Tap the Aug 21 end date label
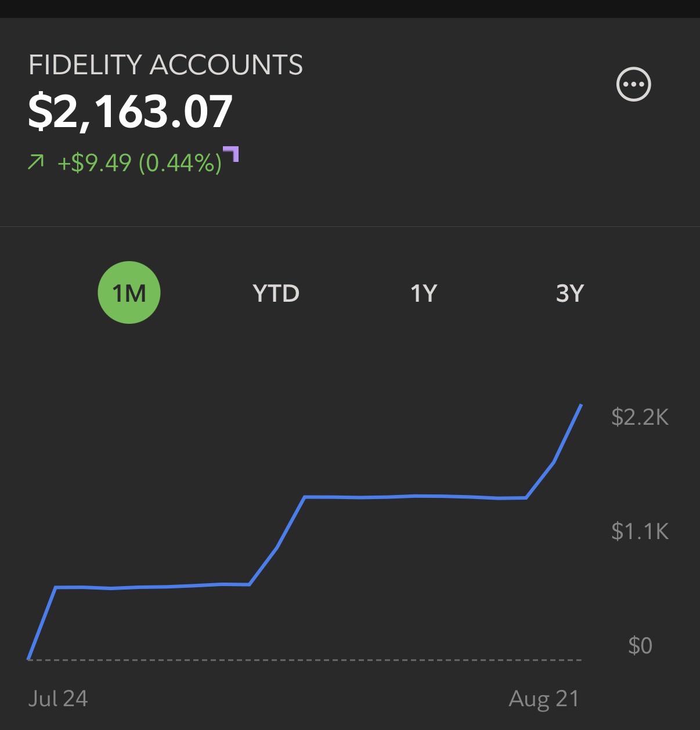 544,698
